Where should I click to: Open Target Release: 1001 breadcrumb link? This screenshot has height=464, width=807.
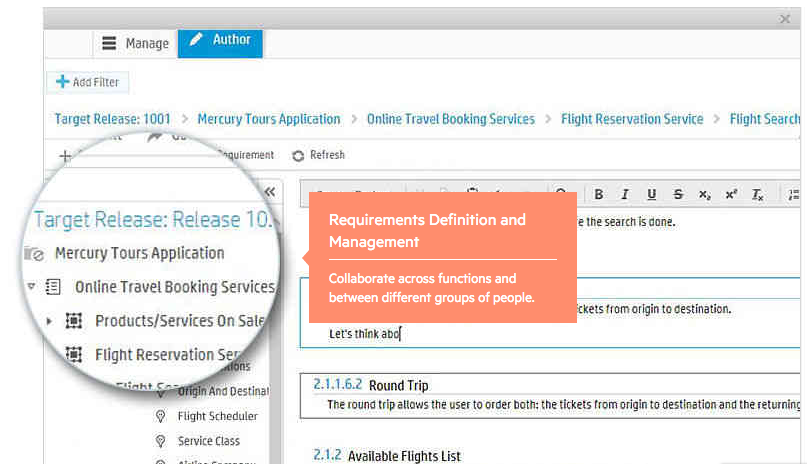pyautogui.click(x=112, y=119)
